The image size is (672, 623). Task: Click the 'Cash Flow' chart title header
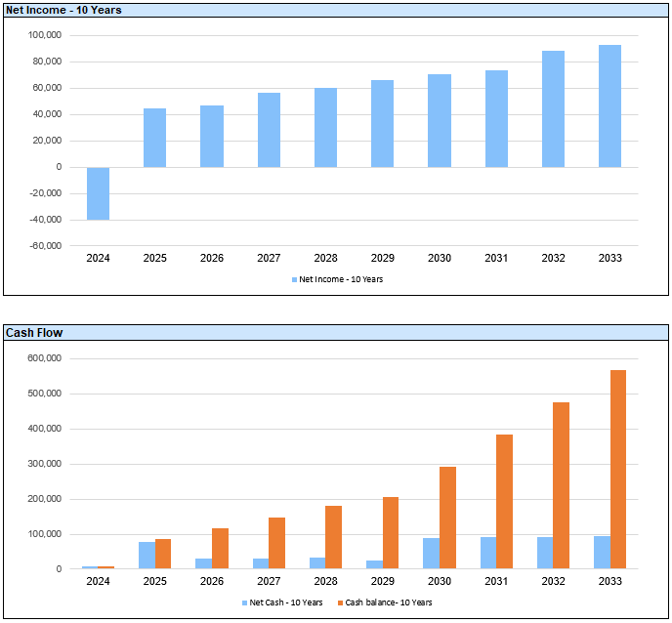(x=34, y=333)
